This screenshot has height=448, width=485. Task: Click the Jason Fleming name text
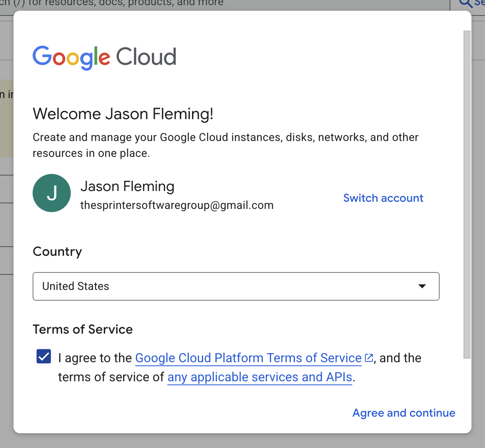tap(127, 186)
